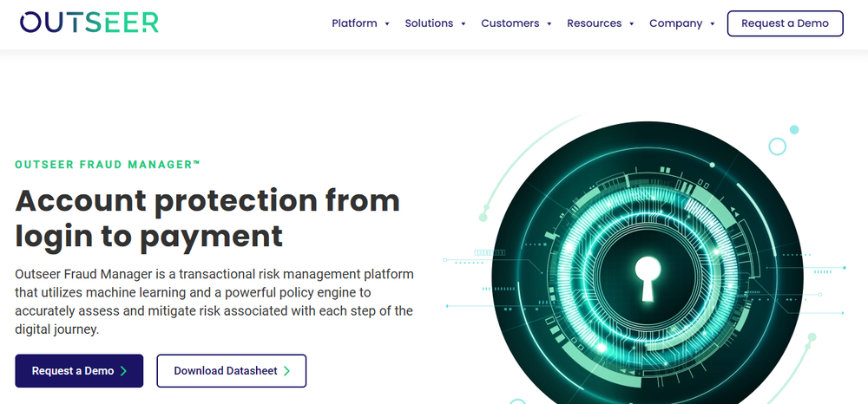The image size is (868, 404).
Task: Open the Platform menu
Action: tap(354, 23)
